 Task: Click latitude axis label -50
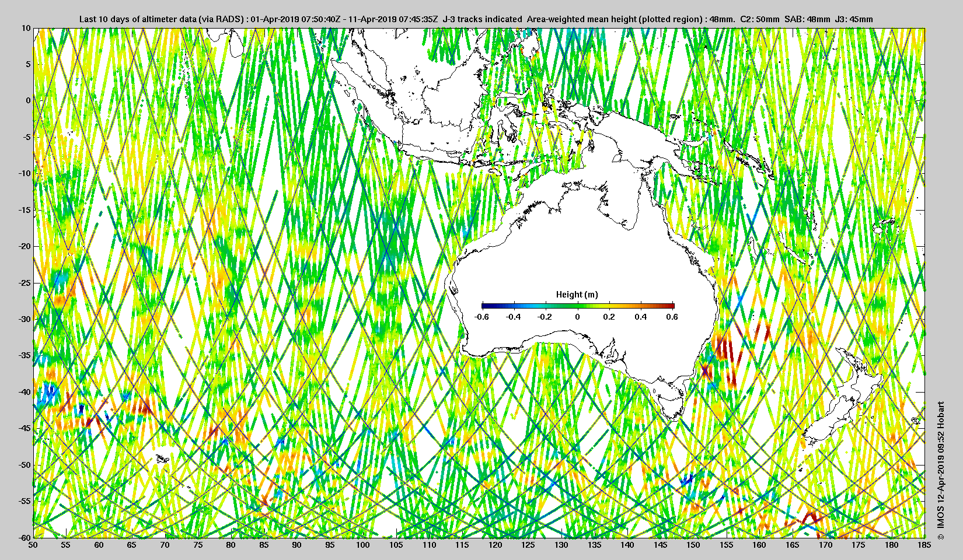click(24, 465)
